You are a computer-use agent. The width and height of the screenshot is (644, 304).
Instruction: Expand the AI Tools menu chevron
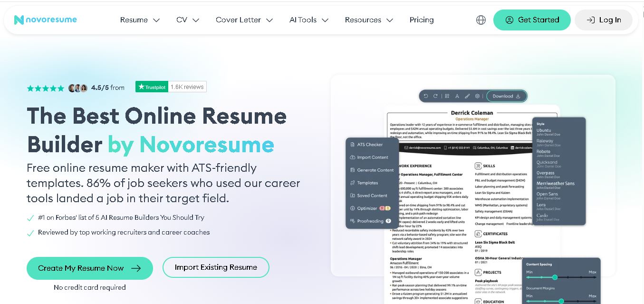(325, 20)
